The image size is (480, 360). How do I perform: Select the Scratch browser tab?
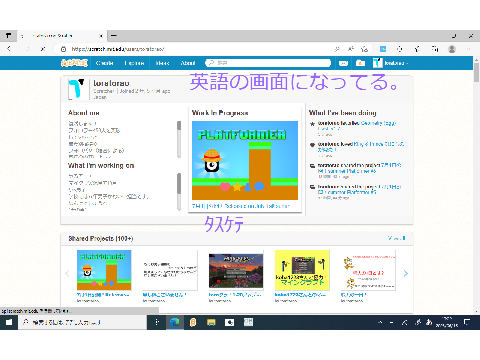tap(62, 36)
